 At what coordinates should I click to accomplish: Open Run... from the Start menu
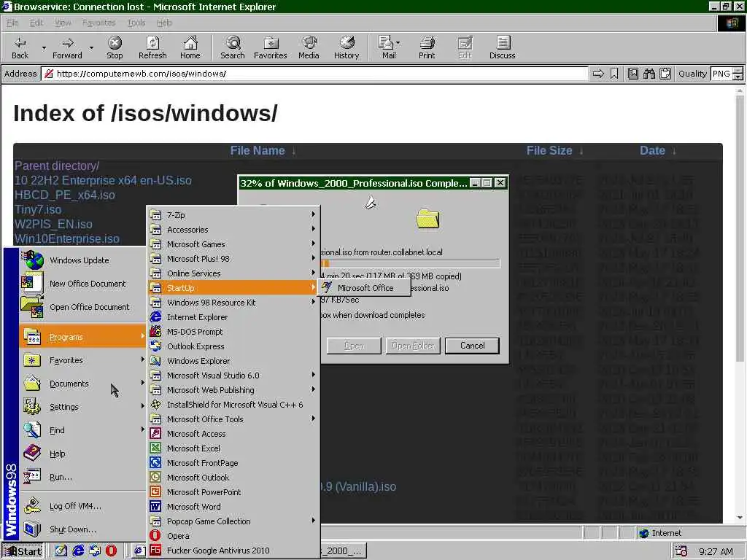[x=82, y=477]
